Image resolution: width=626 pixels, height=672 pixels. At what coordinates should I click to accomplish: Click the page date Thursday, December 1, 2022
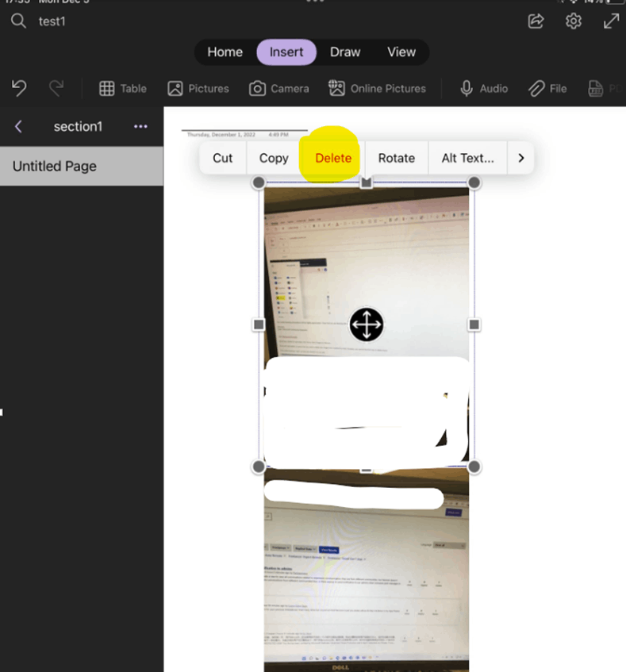221,135
